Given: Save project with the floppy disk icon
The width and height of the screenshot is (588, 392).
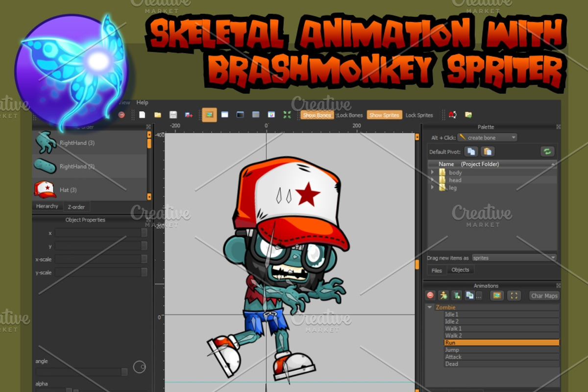Looking at the screenshot, I should pos(173,115).
